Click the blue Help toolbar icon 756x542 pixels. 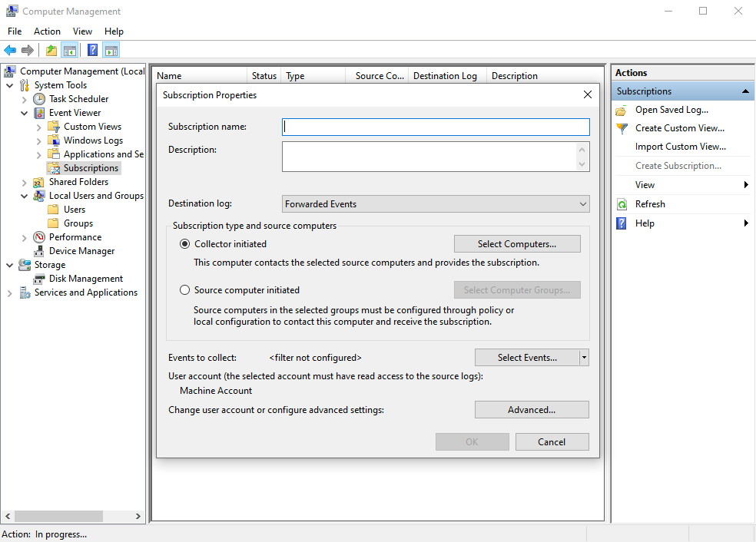pos(92,51)
